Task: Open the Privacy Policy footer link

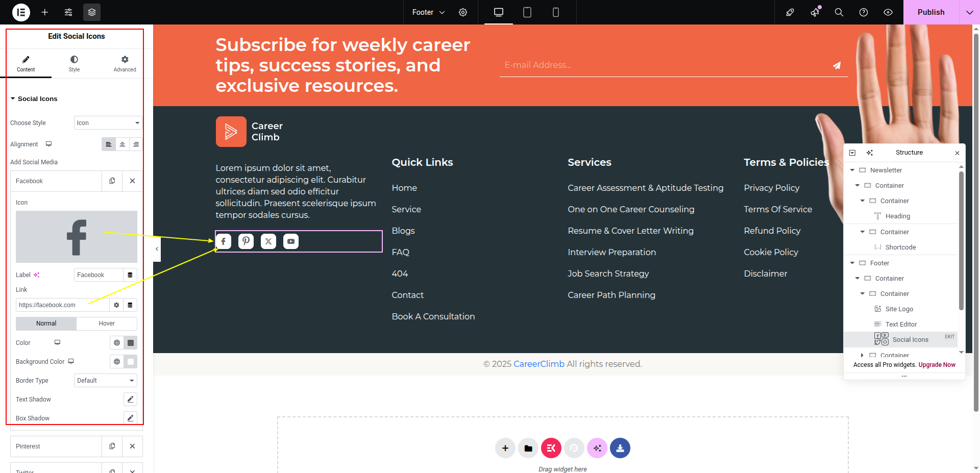Action: (x=772, y=188)
